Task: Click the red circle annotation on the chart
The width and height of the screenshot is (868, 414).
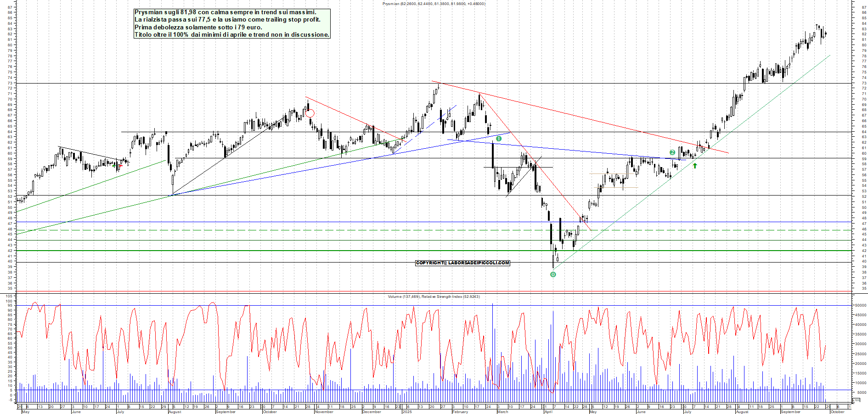Action: pyautogui.click(x=310, y=113)
